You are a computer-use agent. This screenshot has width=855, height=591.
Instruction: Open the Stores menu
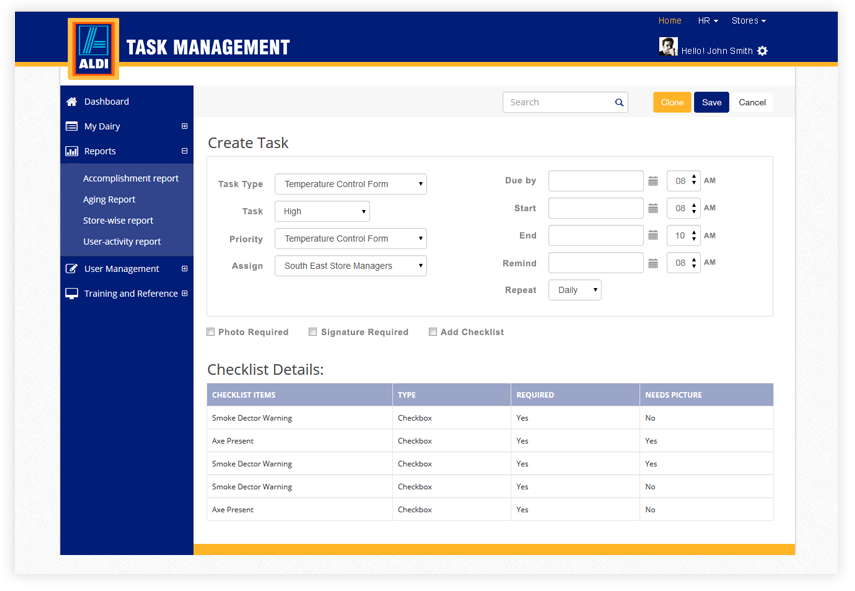(748, 21)
